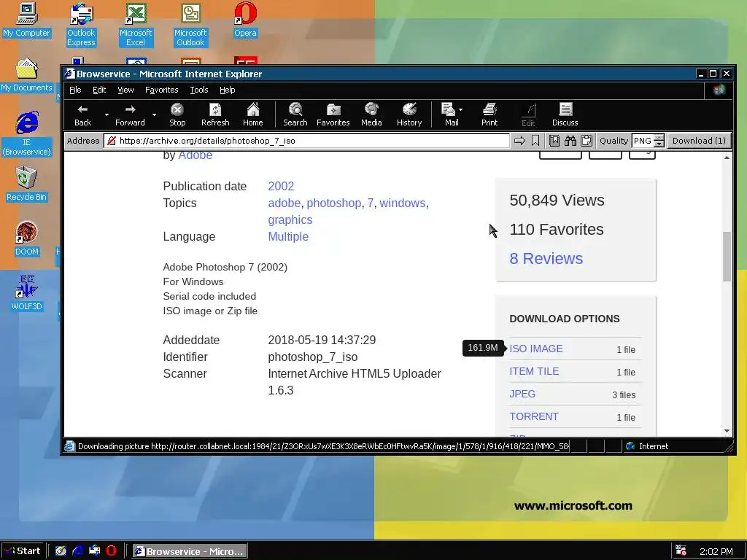Open the ITEM TILE download option

tap(534, 371)
